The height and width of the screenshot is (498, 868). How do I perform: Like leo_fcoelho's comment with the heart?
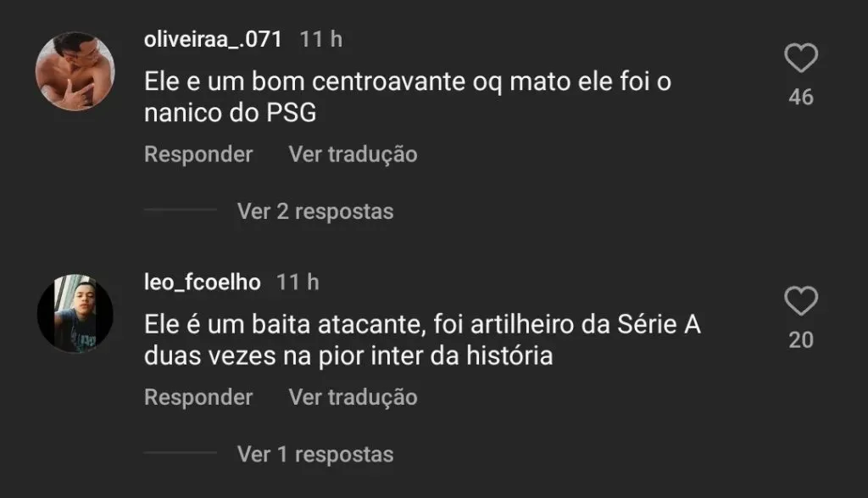point(800,302)
